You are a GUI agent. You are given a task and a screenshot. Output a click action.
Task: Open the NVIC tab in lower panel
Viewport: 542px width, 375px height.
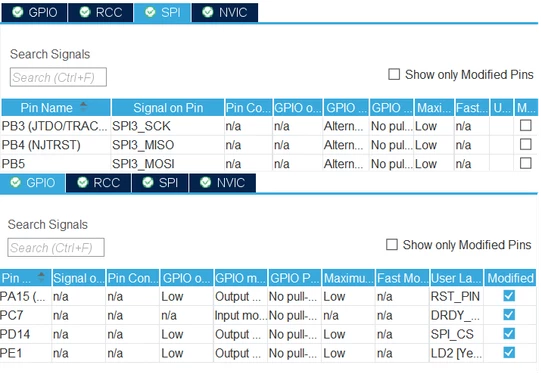click(x=223, y=182)
